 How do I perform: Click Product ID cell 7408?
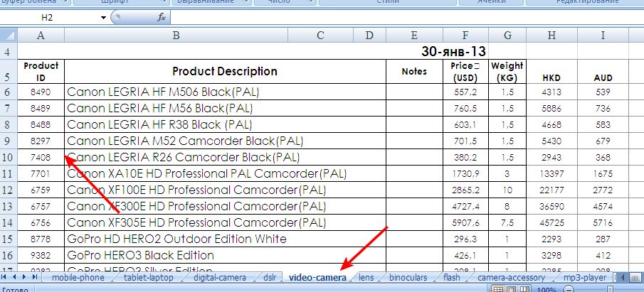point(41,157)
